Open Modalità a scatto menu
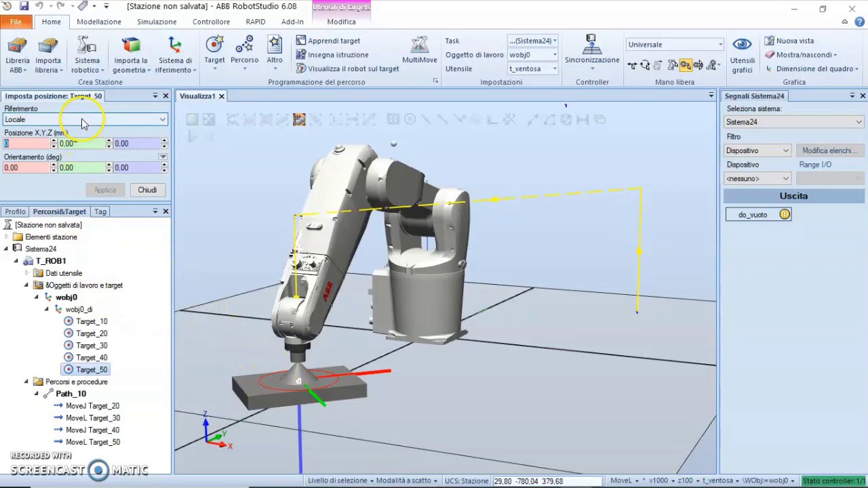The image size is (868, 488). coord(407,481)
